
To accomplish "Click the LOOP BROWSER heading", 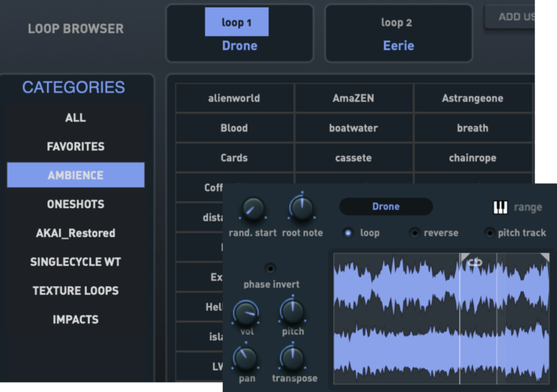I will [76, 29].
